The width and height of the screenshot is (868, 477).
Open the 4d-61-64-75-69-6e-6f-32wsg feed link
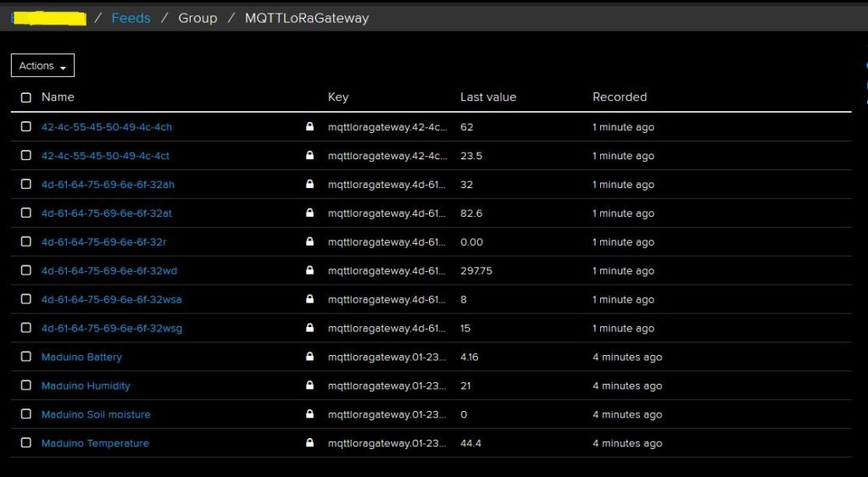tap(112, 329)
